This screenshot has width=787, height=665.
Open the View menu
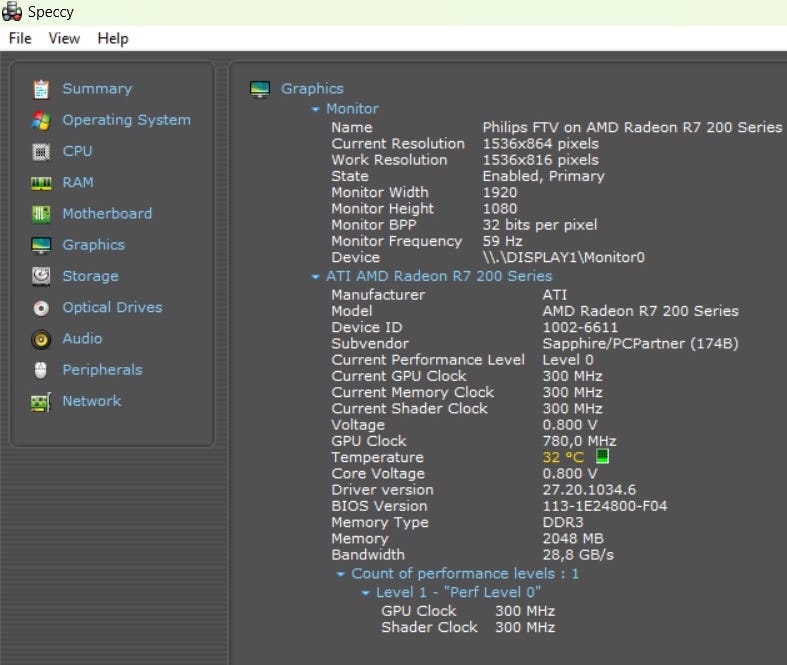coord(64,38)
